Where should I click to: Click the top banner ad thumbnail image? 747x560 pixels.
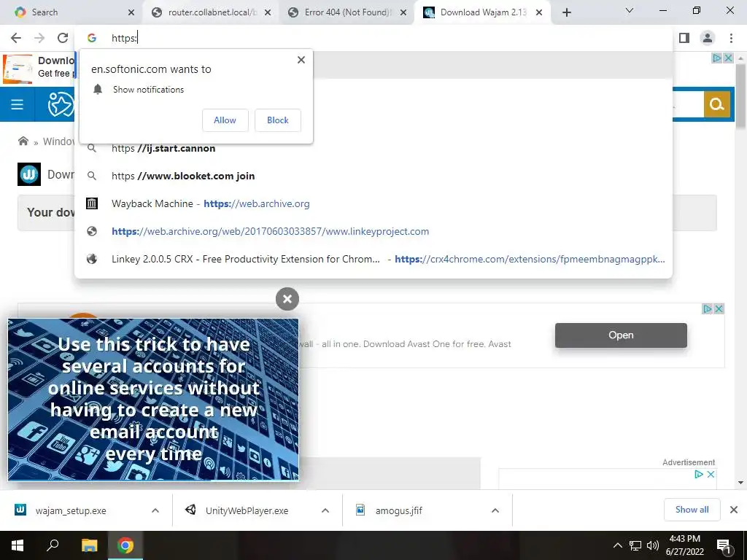coord(18,69)
